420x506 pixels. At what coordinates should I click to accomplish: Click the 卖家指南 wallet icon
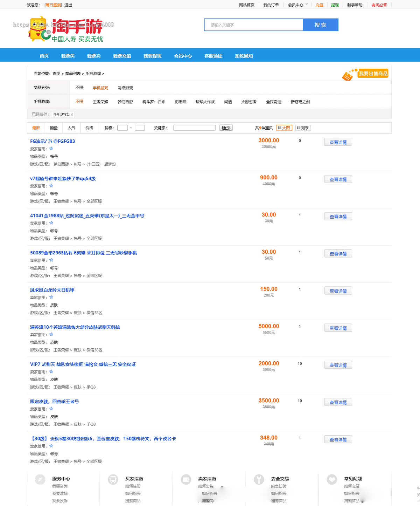(186, 479)
